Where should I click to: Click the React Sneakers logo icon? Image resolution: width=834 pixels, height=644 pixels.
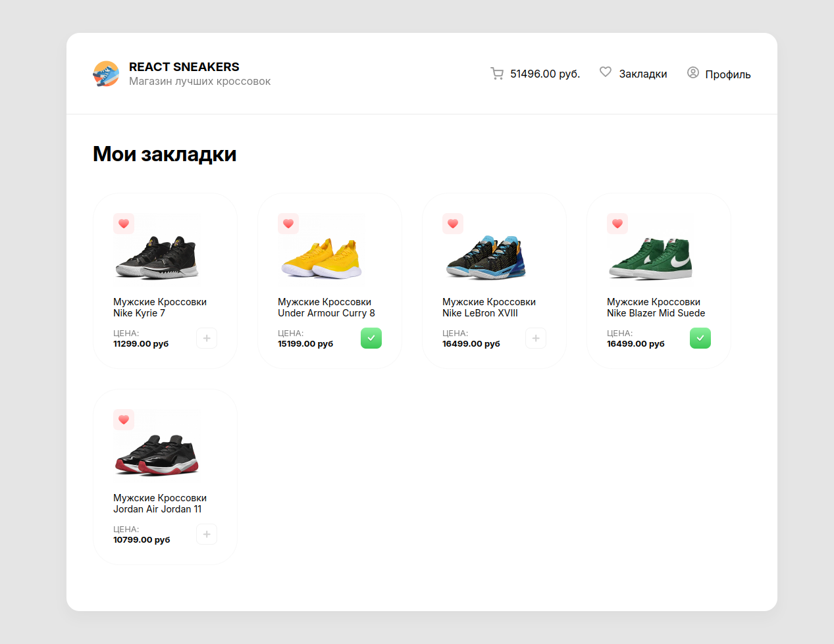click(106, 74)
